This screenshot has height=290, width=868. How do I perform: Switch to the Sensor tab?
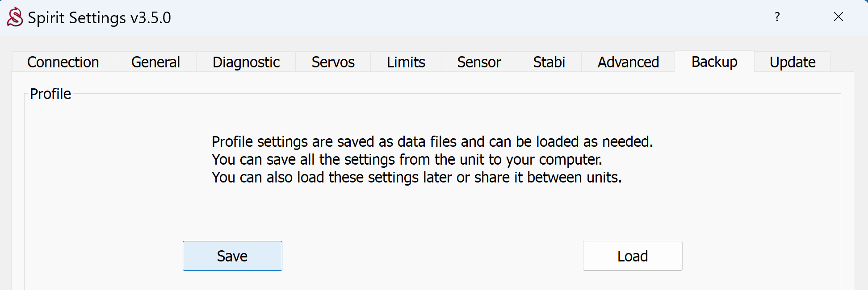coord(479,62)
